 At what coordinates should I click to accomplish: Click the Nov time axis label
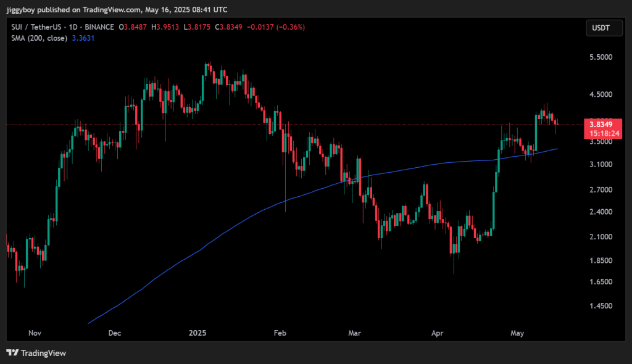pyautogui.click(x=35, y=333)
